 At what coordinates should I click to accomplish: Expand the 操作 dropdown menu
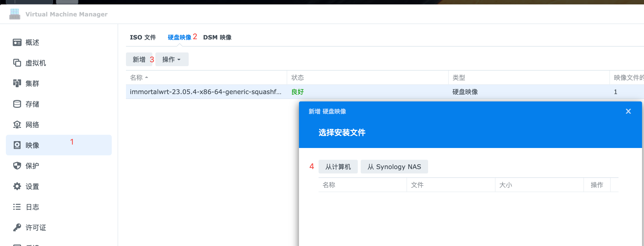point(172,59)
